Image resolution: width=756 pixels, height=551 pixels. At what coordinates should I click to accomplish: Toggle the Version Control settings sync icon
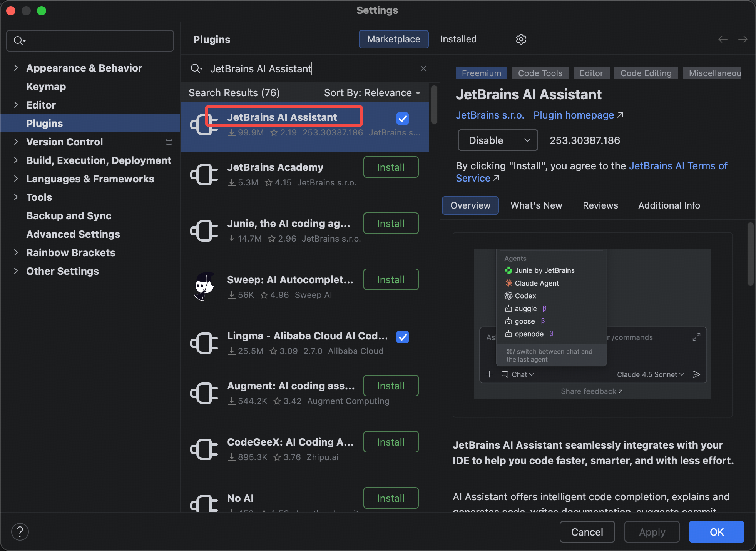pos(169,142)
